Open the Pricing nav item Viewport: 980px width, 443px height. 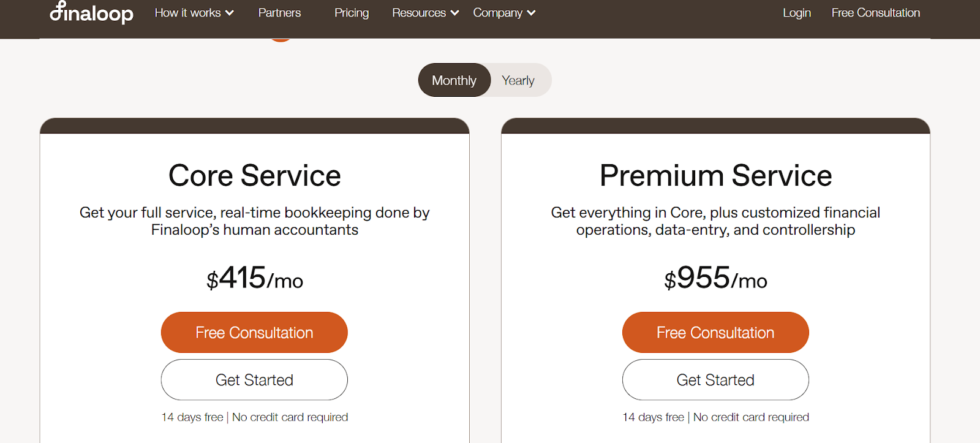(x=352, y=13)
